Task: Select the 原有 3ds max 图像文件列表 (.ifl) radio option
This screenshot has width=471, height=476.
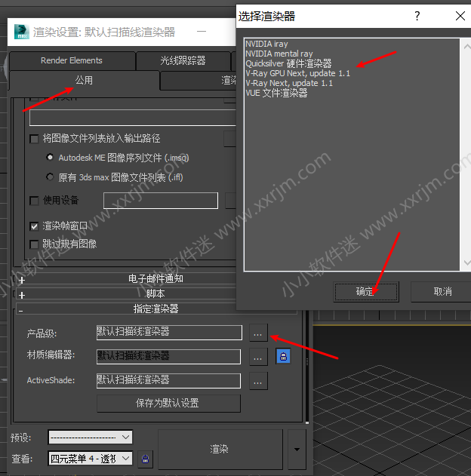Action: (x=51, y=177)
